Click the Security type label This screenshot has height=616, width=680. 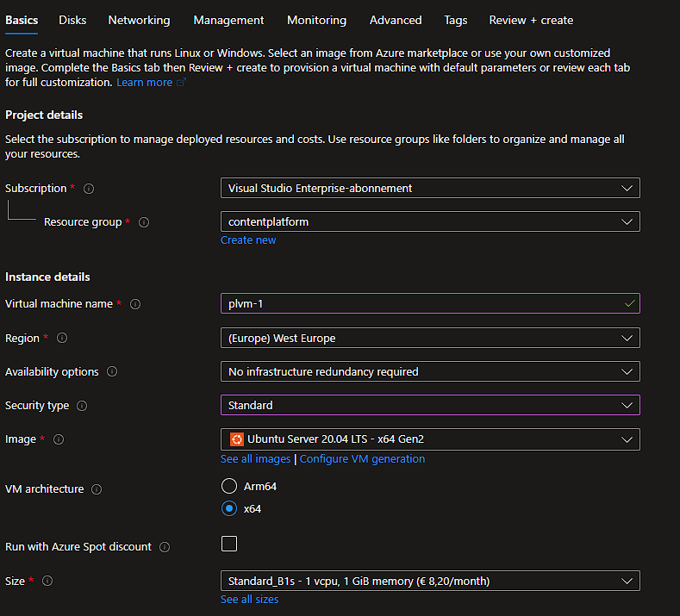tap(37, 406)
